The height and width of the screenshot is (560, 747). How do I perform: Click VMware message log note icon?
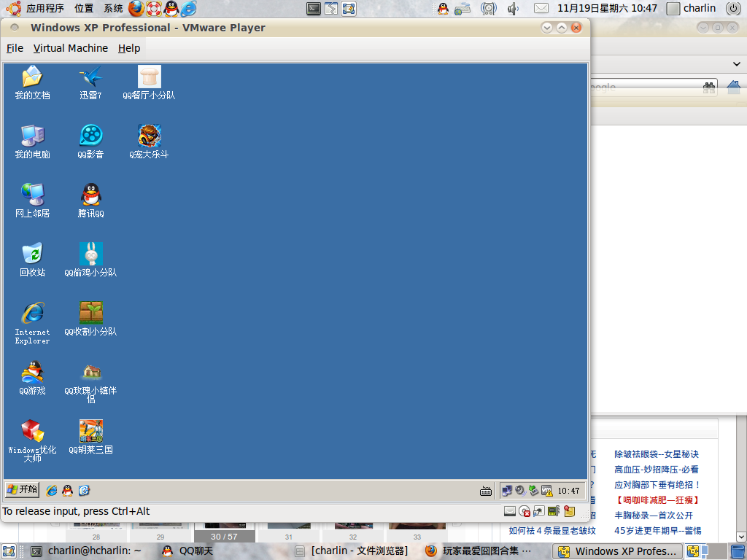569,511
